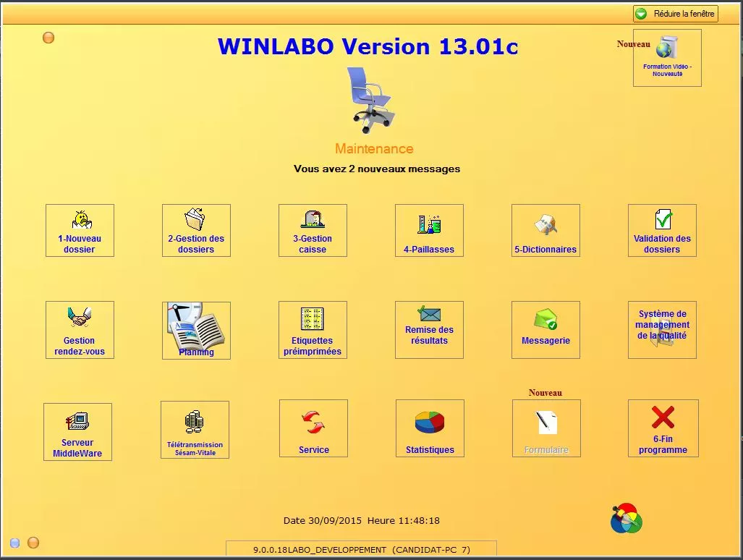View Statistiques pie chart module
743x560 pixels.
[x=430, y=428]
